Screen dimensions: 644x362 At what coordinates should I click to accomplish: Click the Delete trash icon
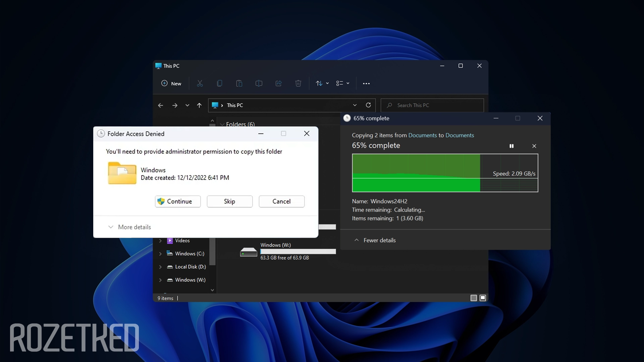click(298, 83)
